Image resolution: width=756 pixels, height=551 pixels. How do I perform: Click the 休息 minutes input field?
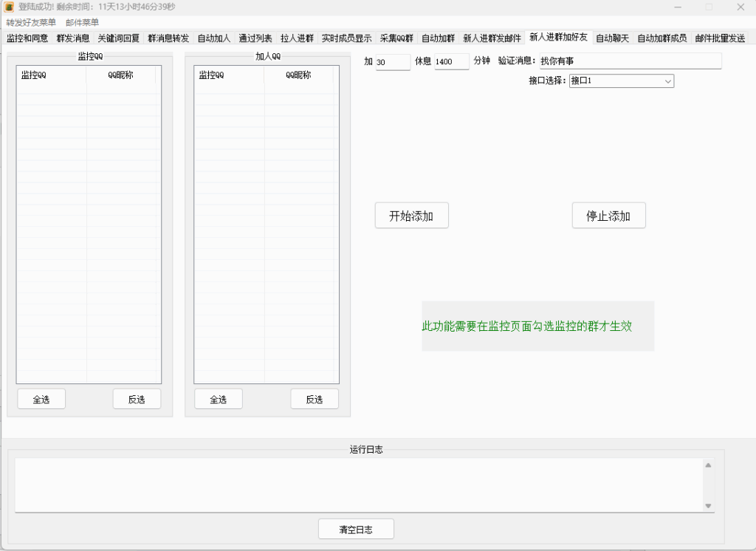pyautogui.click(x=452, y=61)
